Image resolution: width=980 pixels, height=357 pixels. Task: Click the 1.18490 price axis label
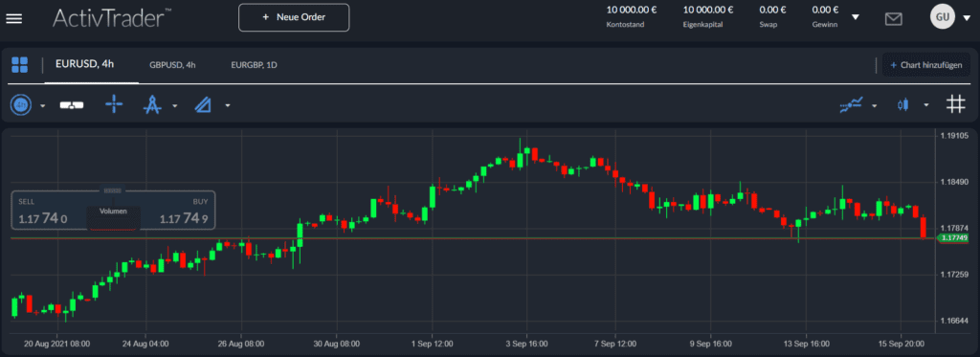tap(954, 182)
